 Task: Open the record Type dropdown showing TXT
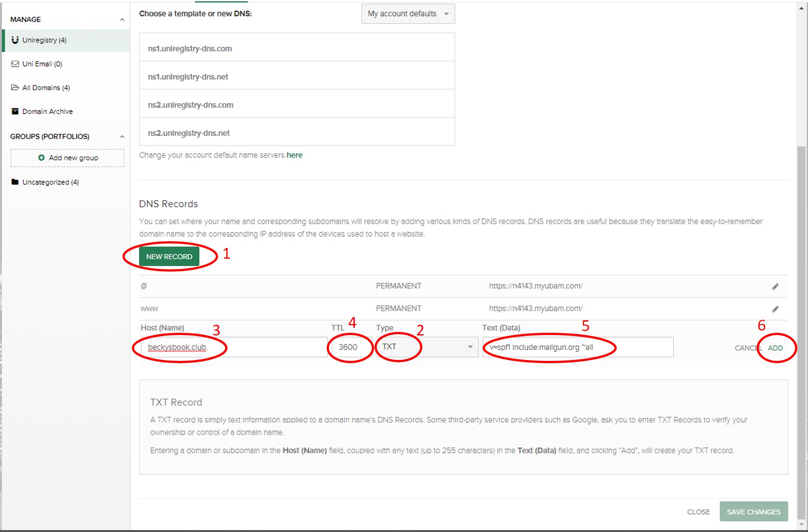tap(427, 347)
